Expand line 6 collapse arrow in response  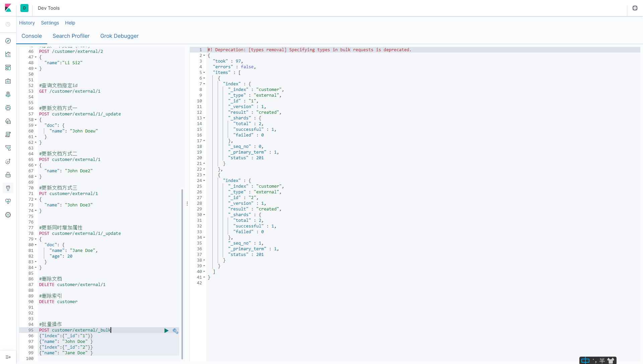click(x=203, y=78)
